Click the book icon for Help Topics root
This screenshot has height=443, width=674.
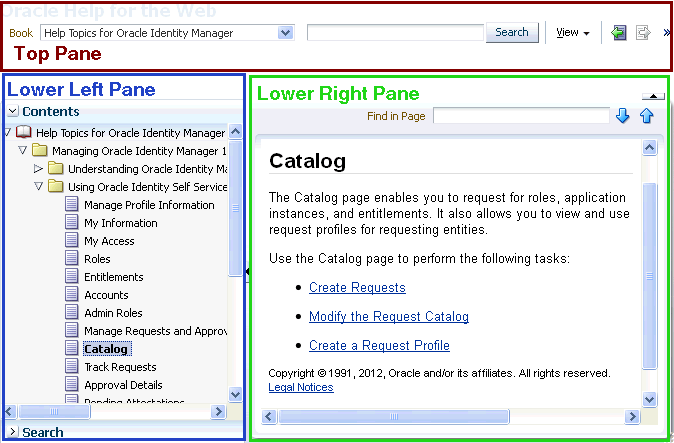click(24, 132)
